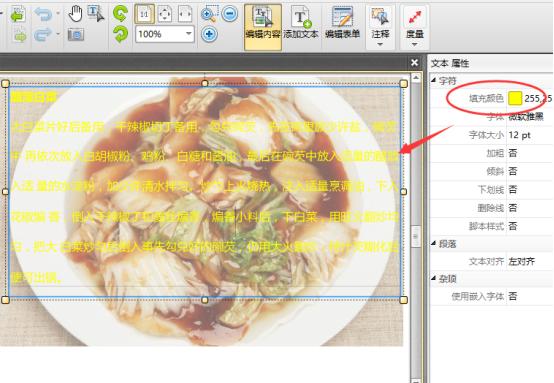Image resolution: width=554 pixels, height=383 pixels.
Task: Select the actual size 1:1 icon
Action: (x=144, y=14)
